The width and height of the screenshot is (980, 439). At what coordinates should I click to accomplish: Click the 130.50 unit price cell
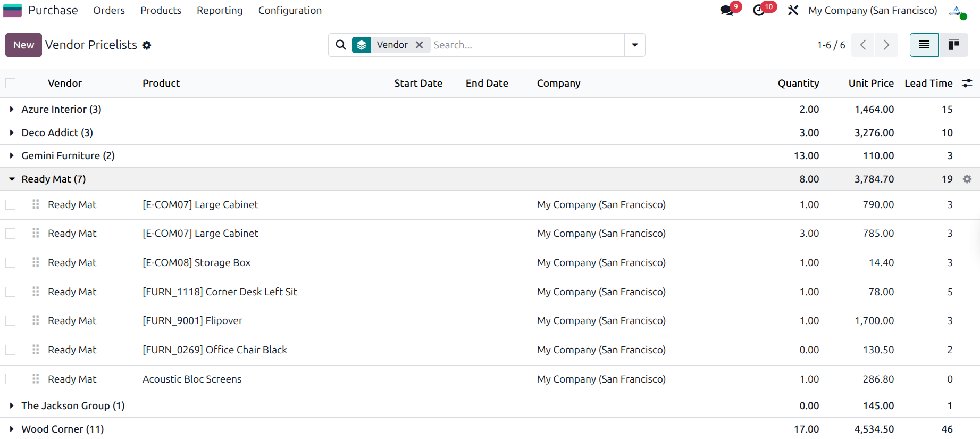(x=878, y=350)
